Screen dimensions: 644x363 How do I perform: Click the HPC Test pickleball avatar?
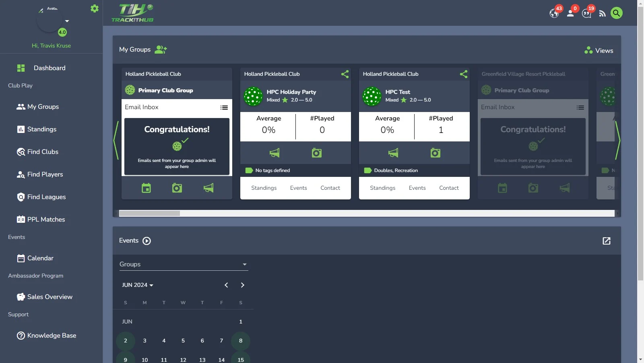372,96
